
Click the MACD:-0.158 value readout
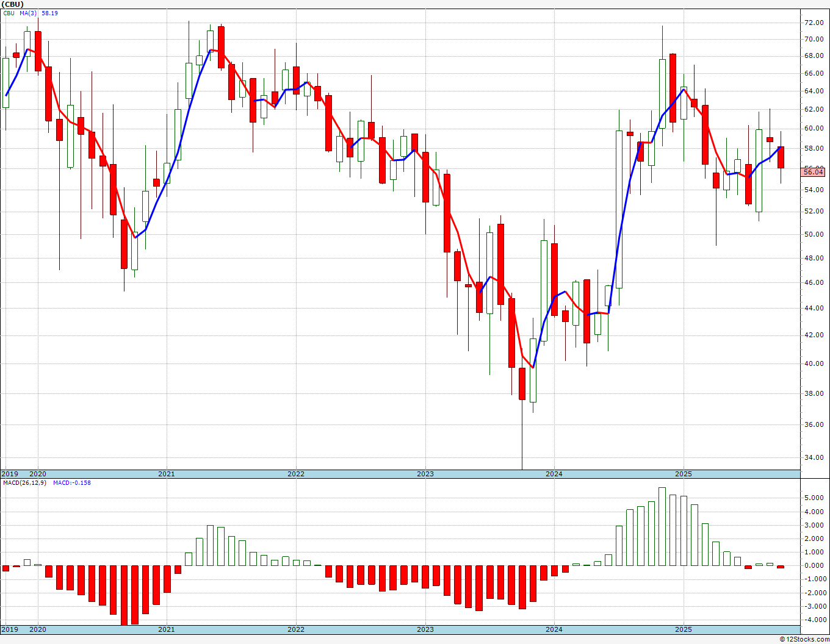72,483
